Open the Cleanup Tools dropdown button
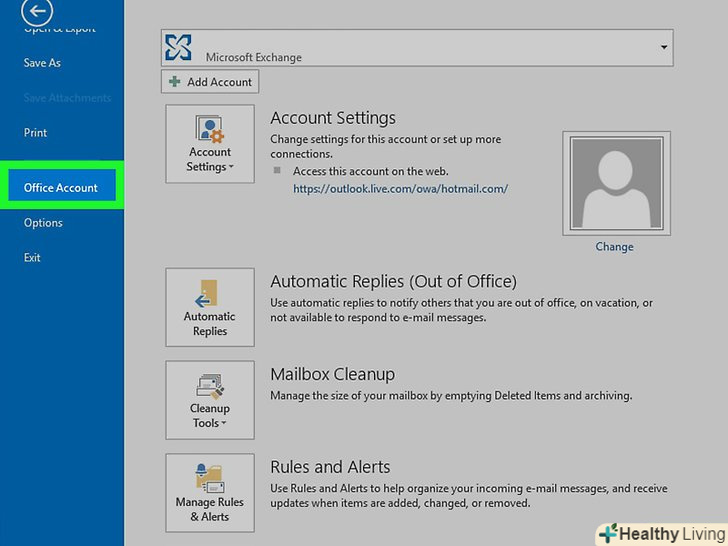 (x=210, y=400)
